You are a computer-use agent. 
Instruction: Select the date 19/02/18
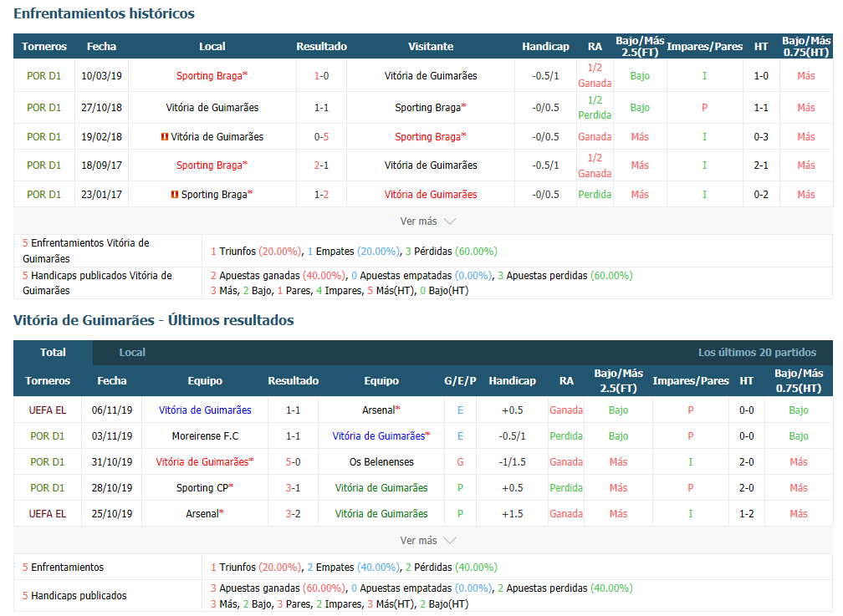(x=102, y=137)
